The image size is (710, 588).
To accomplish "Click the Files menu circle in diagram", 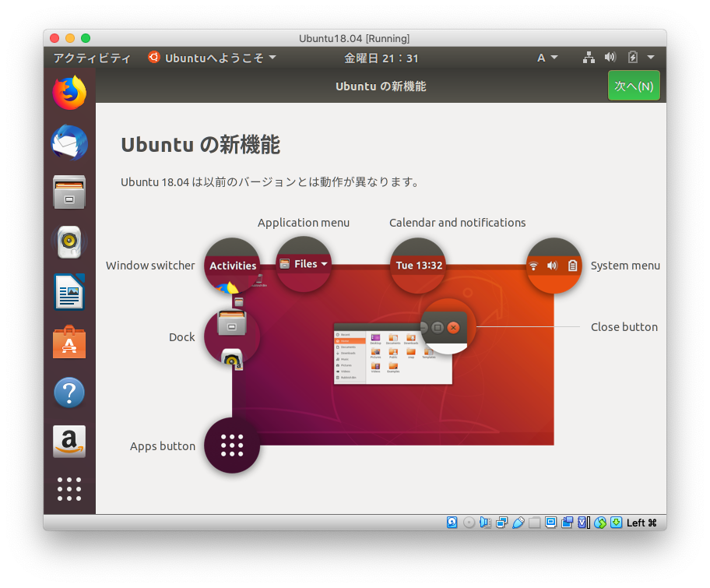I will click(304, 264).
